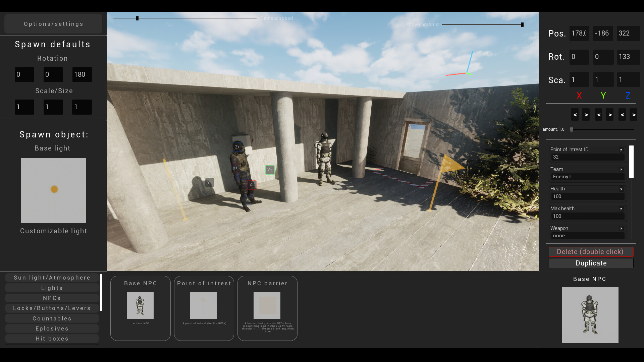Adjust the Move amount slider
The image size is (644, 362).
pos(483,24)
